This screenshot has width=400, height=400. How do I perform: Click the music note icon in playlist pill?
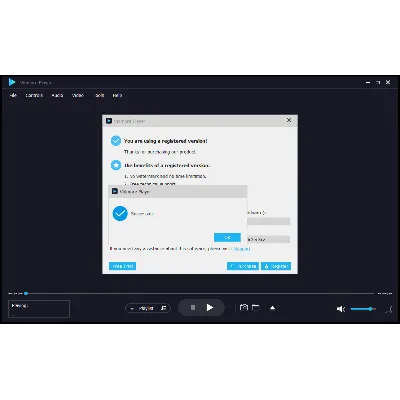[x=164, y=308]
